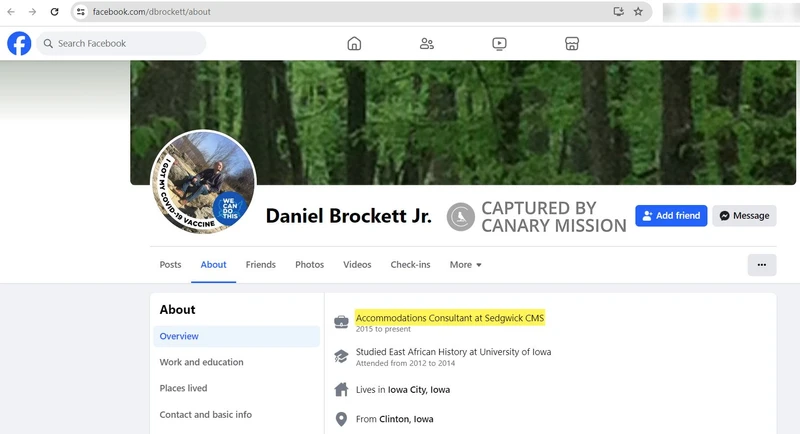The width and height of the screenshot is (800, 434).
Task: Click the house icon beside Lives in
Action: (341, 390)
